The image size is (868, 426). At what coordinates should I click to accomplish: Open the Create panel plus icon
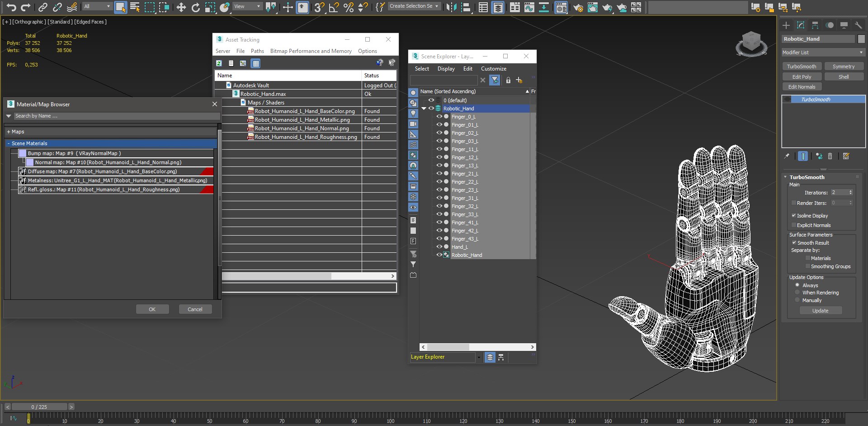(x=786, y=25)
